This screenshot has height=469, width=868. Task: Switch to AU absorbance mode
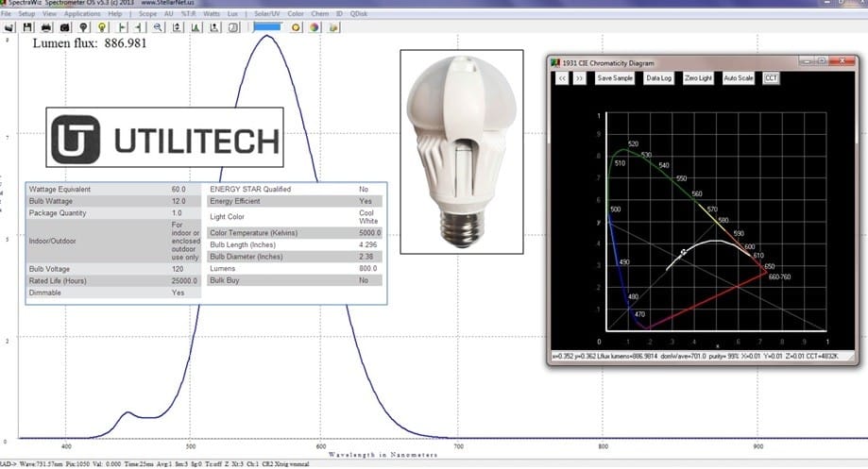click(x=169, y=13)
